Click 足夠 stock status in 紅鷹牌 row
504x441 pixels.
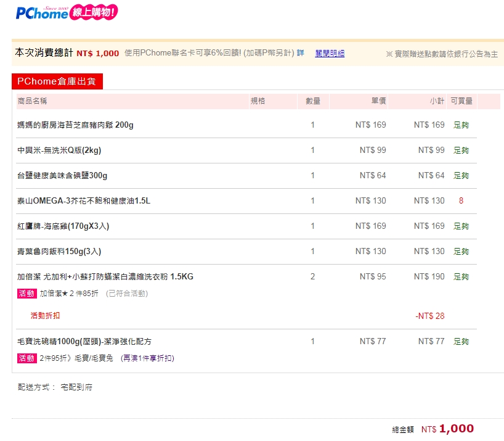point(461,226)
